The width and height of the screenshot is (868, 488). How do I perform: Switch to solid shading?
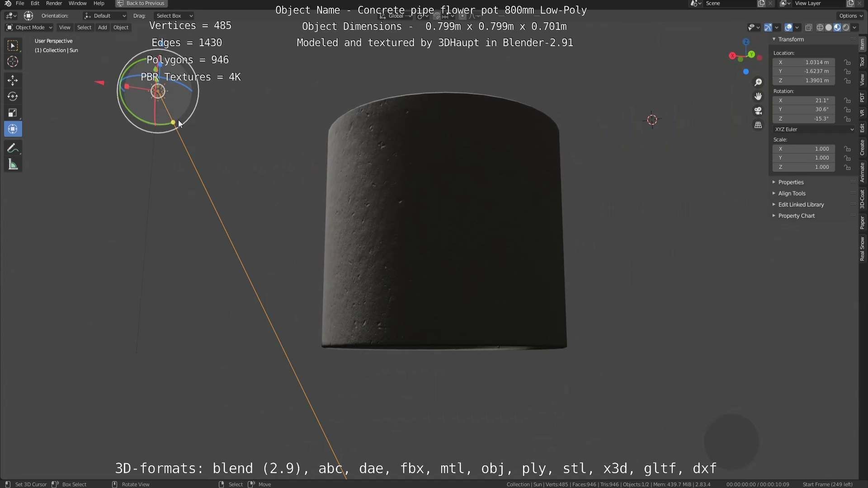(x=829, y=28)
